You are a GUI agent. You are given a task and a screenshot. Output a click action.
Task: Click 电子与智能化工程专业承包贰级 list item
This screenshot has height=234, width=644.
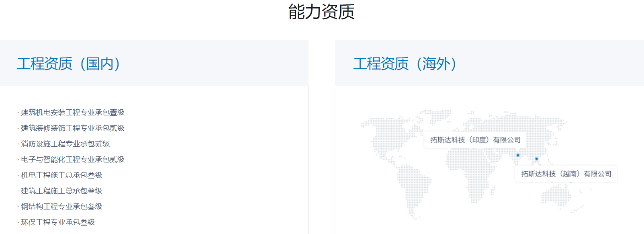click(x=71, y=159)
